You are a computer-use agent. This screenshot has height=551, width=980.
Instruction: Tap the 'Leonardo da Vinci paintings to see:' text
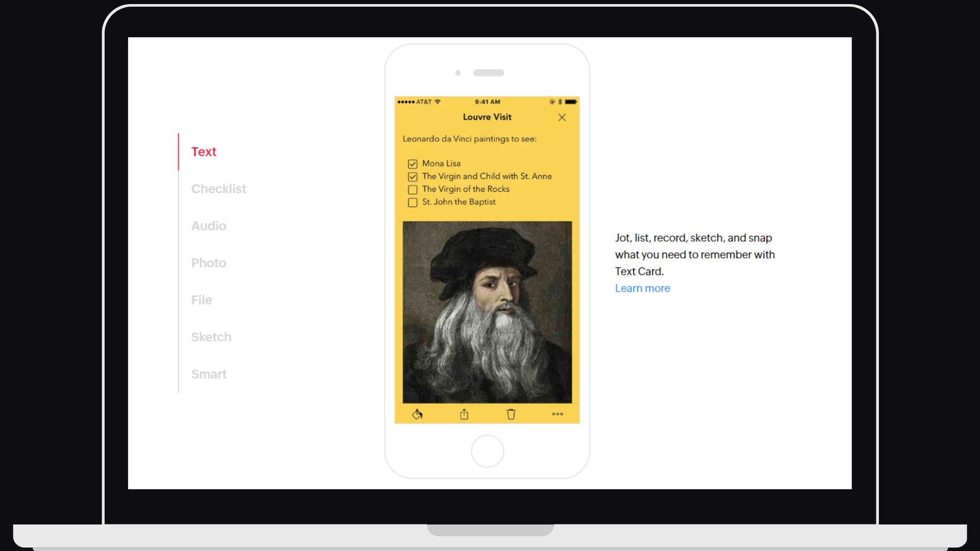coord(470,139)
